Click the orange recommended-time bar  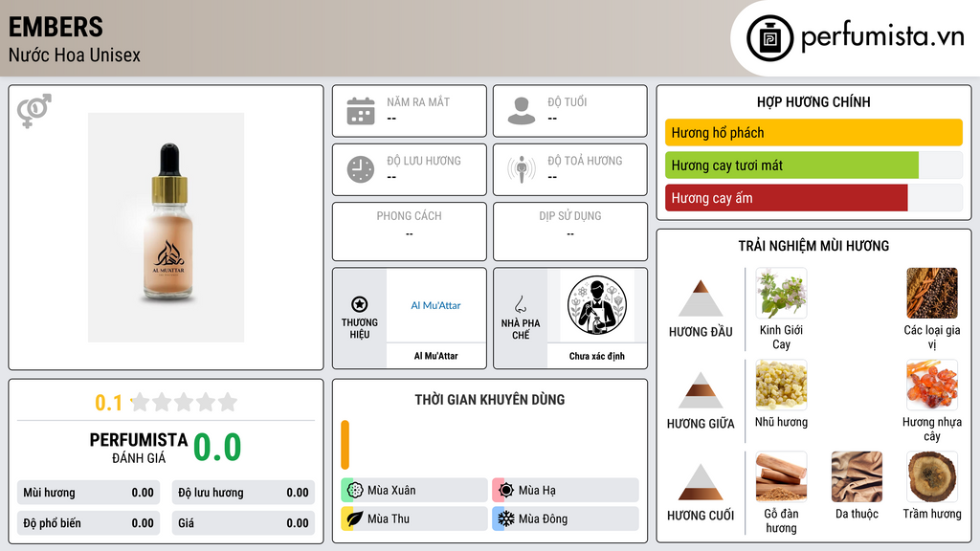click(345, 445)
